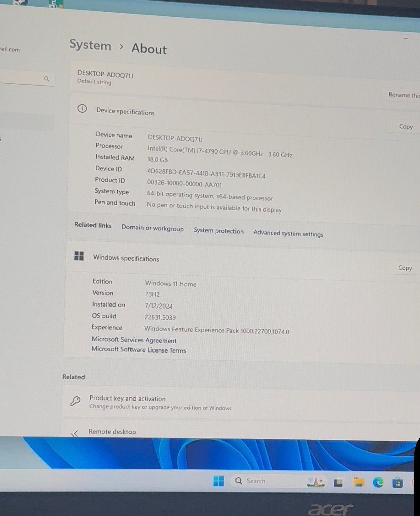Open the Windows Start menu
The width and height of the screenshot is (420, 516).
click(219, 481)
